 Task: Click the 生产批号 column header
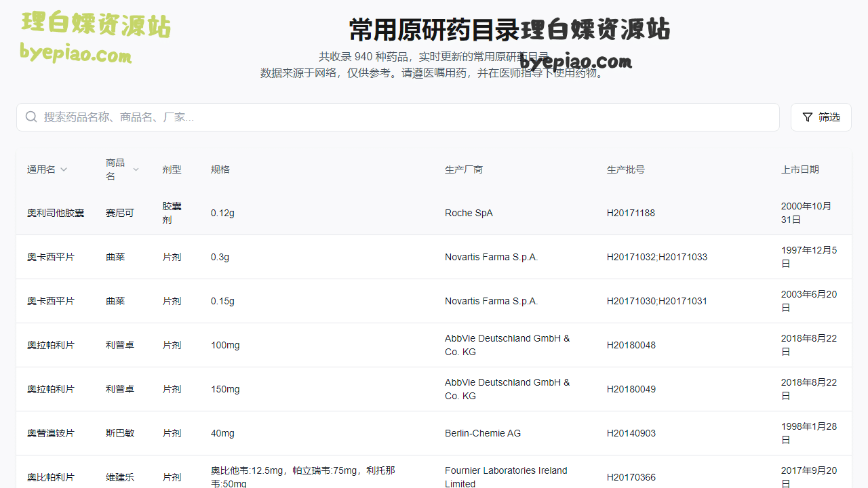pyautogui.click(x=626, y=169)
